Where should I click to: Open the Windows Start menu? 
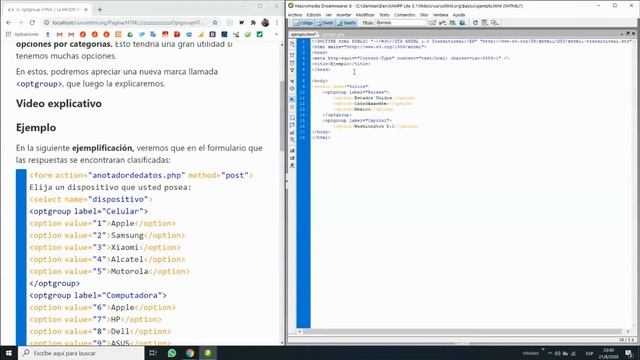pyautogui.click(x=9, y=353)
